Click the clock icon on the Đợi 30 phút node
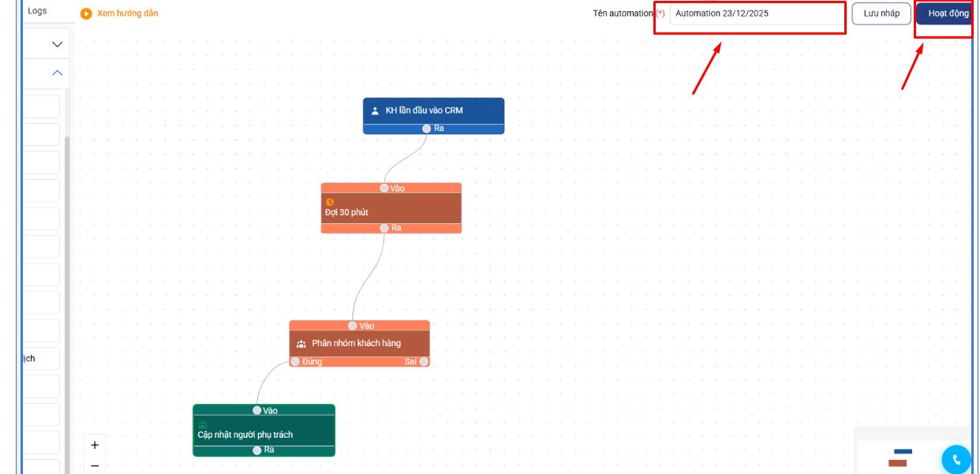 click(x=330, y=202)
